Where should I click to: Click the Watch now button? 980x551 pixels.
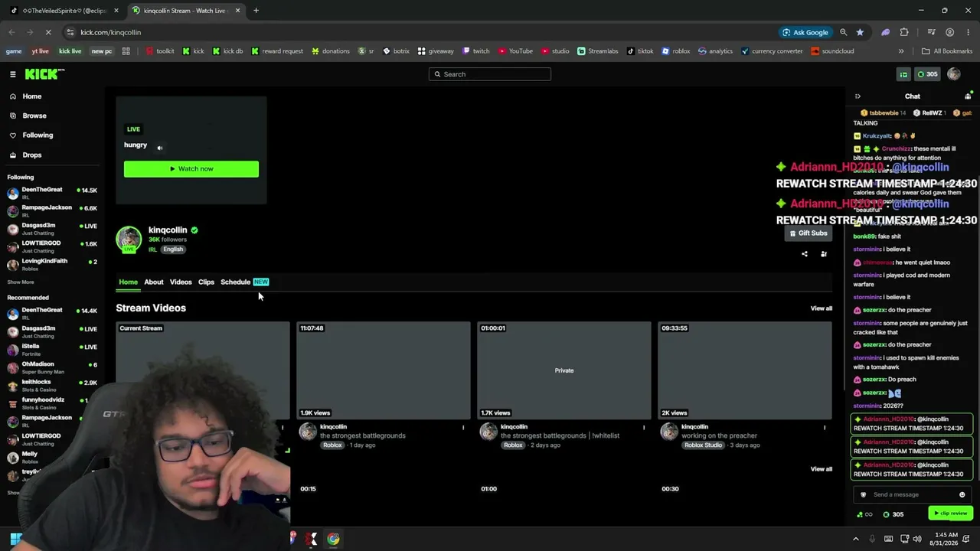pyautogui.click(x=191, y=169)
